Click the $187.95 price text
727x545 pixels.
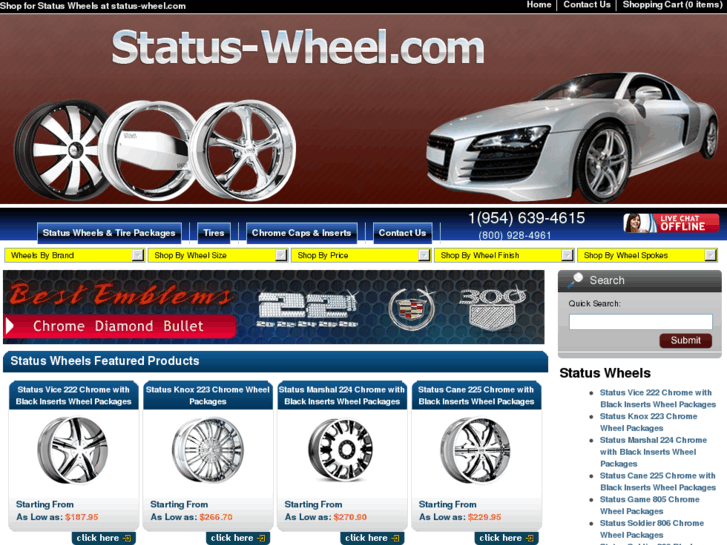click(82, 517)
